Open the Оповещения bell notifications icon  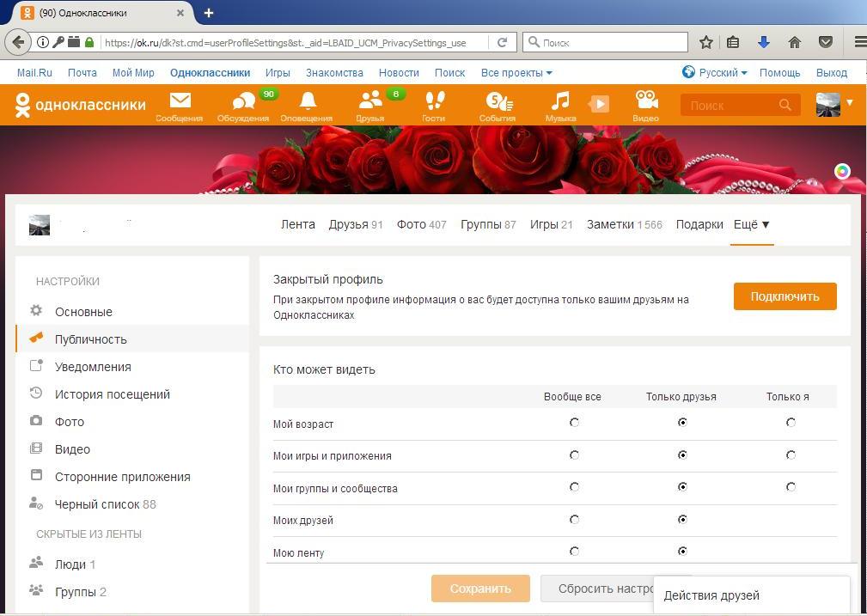[307, 105]
